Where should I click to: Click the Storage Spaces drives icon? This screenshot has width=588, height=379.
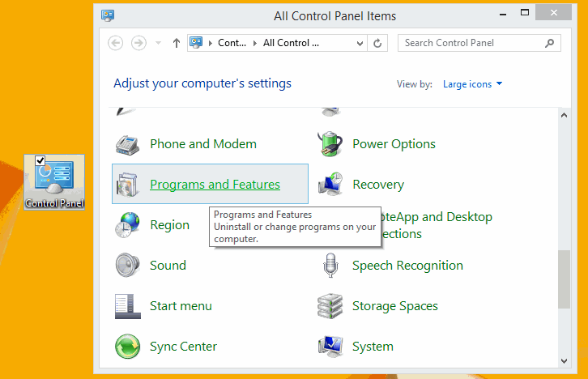[x=330, y=306]
